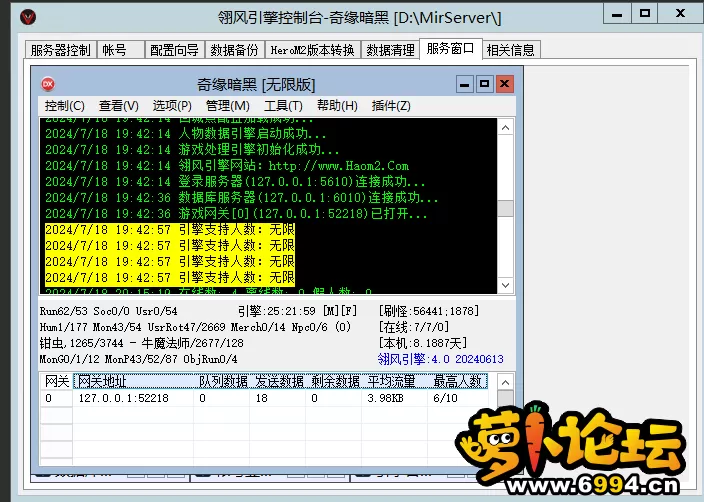Viewport: 704px width, 502px height.
Task: Close the 奇缘暗黑 [无限版] inner window
Action: click(x=505, y=84)
